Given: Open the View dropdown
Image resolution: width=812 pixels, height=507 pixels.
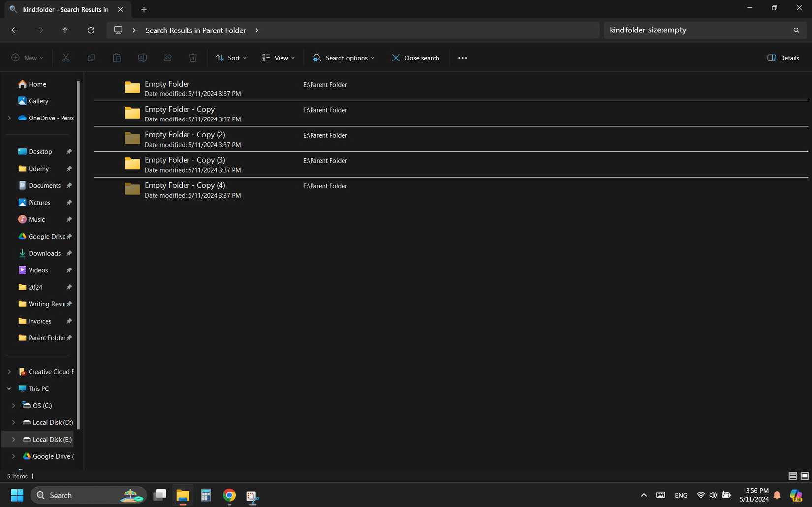Looking at the screenshot, I should click(278, 58).
